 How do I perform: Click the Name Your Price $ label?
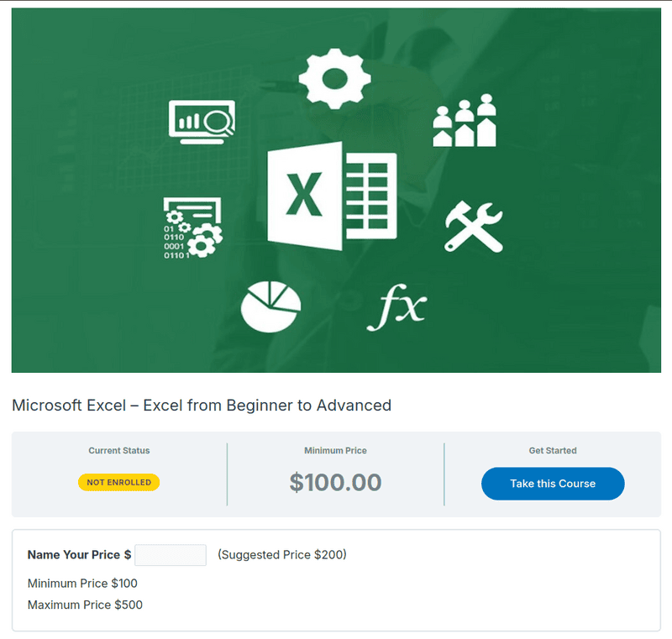[79, 555]
